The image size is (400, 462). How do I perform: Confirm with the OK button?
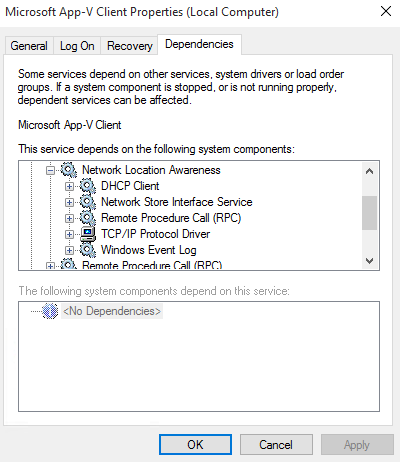(195, 445)
